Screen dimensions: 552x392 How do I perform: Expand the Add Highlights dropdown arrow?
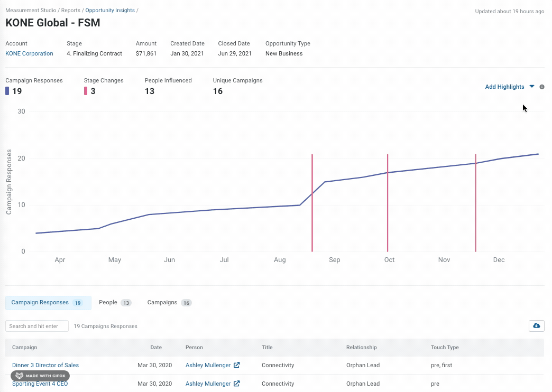click(532, 87)
